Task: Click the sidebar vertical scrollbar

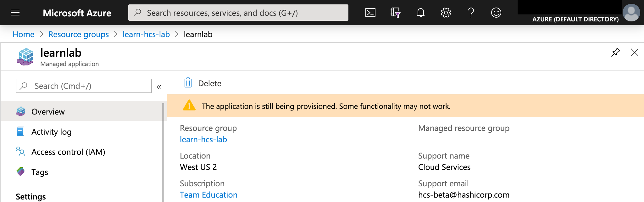Action: [x=163, y=151]
